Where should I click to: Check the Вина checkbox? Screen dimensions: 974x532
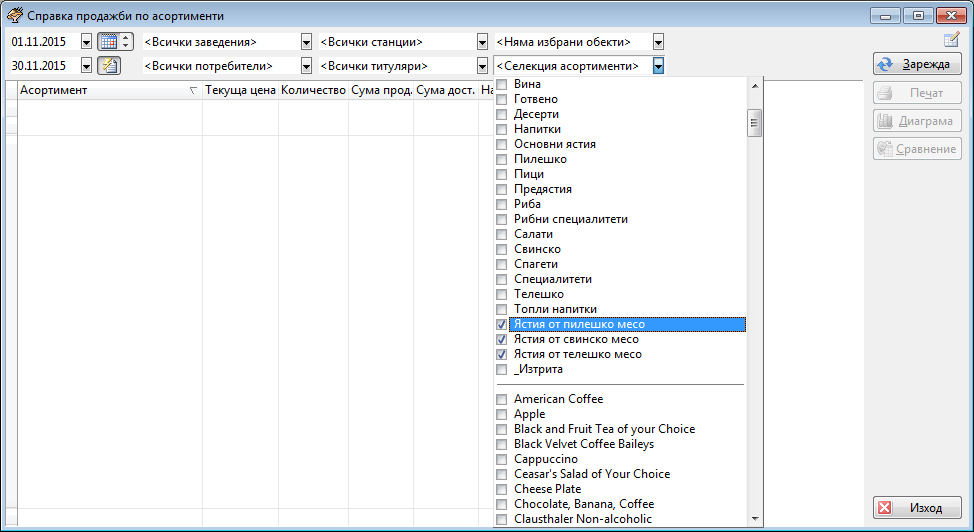(x=502, y=85)
